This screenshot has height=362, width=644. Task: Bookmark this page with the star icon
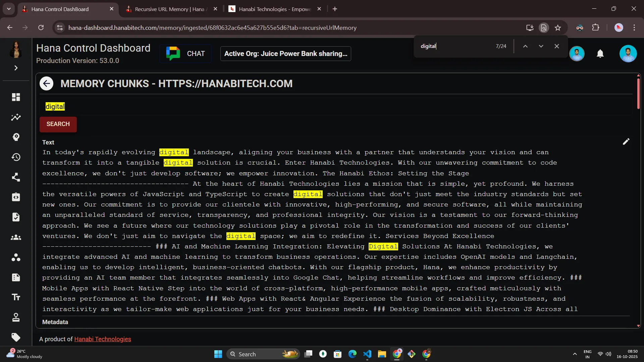pyautogui.click(x=558, y=28)
